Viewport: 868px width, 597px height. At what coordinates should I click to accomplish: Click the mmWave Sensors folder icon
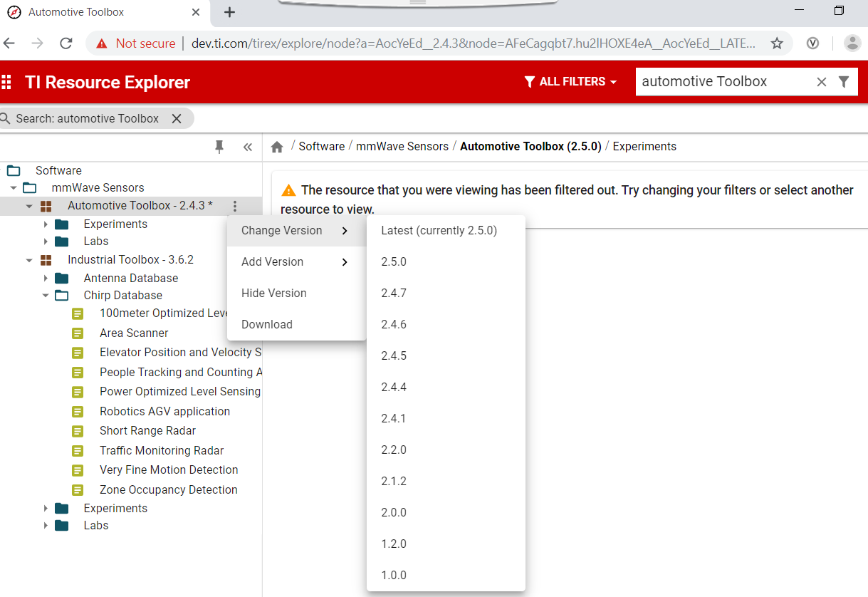coord(30,188)
